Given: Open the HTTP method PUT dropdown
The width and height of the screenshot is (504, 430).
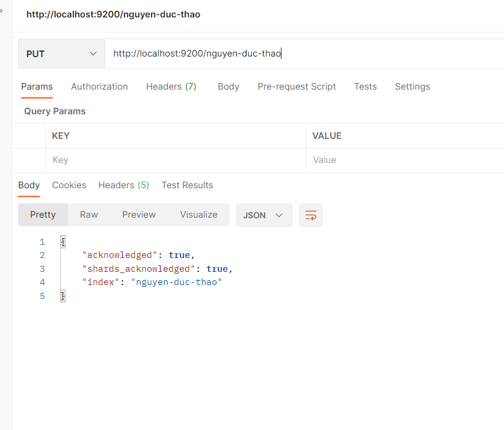Looking at the screenshot, I should point(61,54).
